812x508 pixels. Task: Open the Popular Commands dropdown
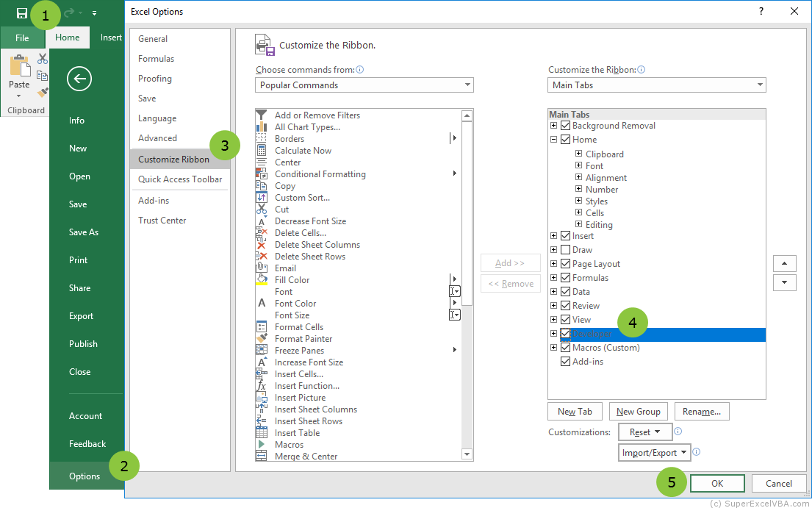point(364,85)
